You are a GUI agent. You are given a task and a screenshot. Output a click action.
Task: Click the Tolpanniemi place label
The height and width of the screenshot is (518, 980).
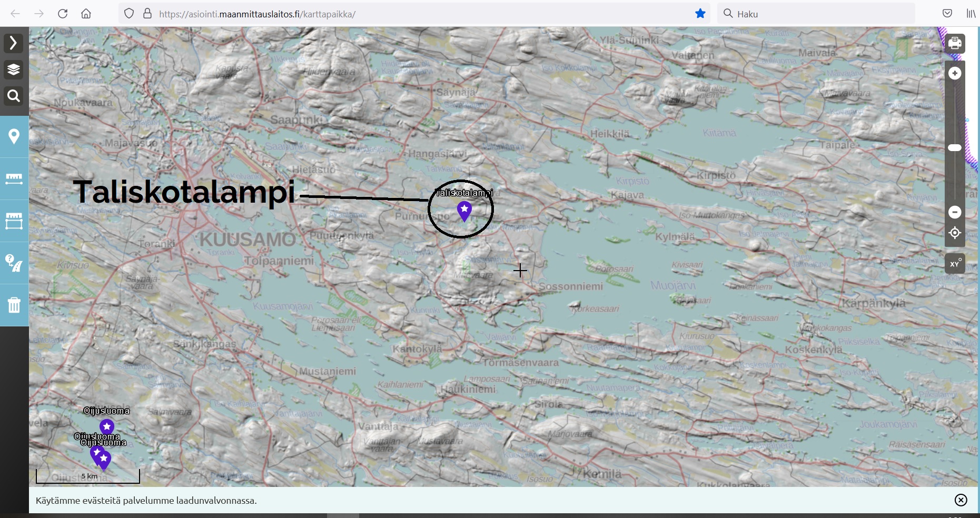[279, 261]
